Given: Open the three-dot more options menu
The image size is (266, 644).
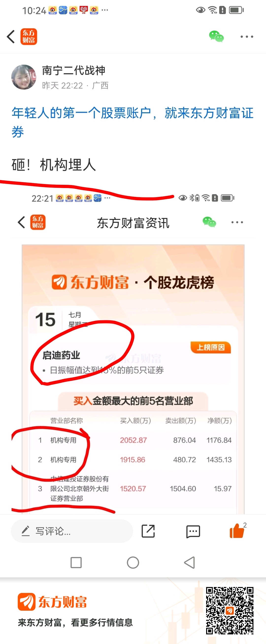Looking at the screenshot, I should click(x=247, y=37).
